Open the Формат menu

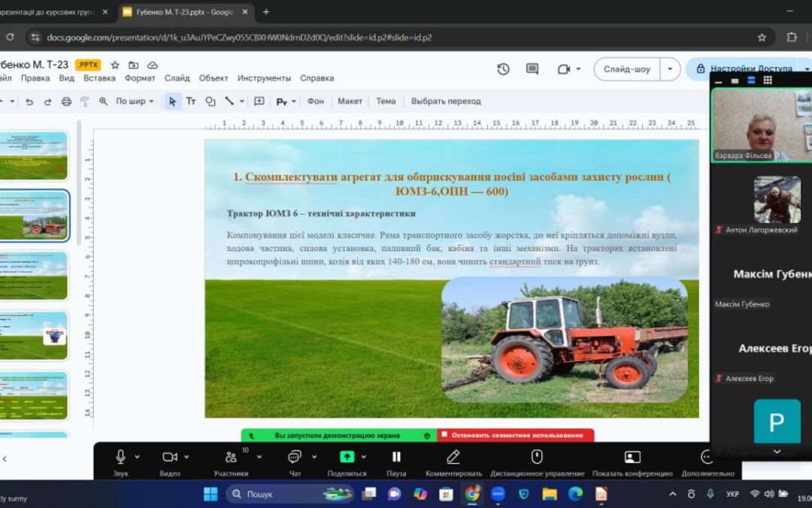tap(140, 78)
